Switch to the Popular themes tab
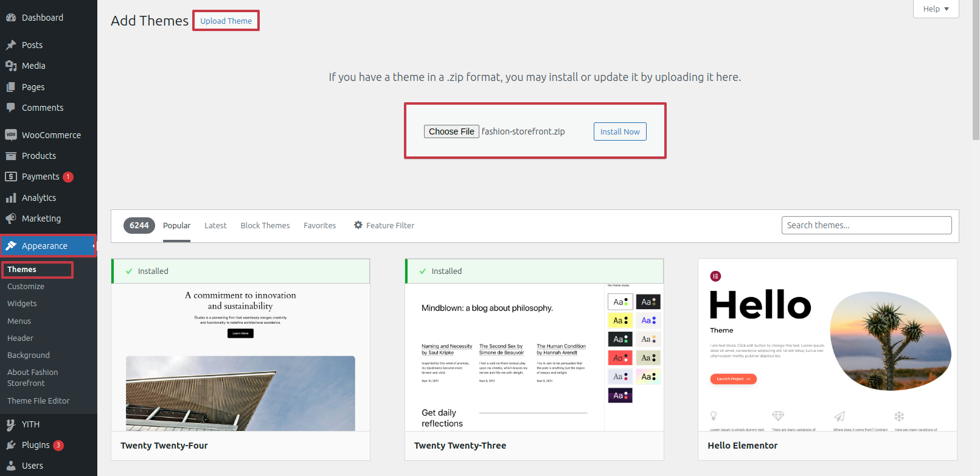Screen dimensions: 980x476 pyautogui.click(x=176, y=226)
